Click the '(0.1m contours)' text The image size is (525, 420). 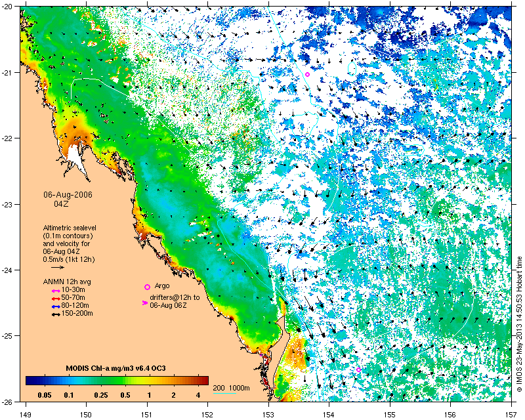pyautogui.click(x=68, y=236)
